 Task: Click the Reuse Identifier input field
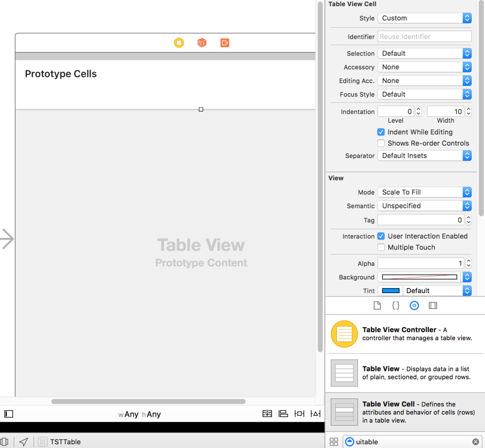pyautogui.click(x=424, y=36)
